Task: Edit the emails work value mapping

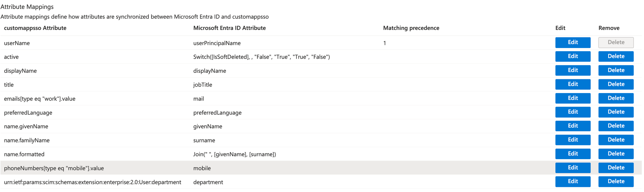Action: 573,98
